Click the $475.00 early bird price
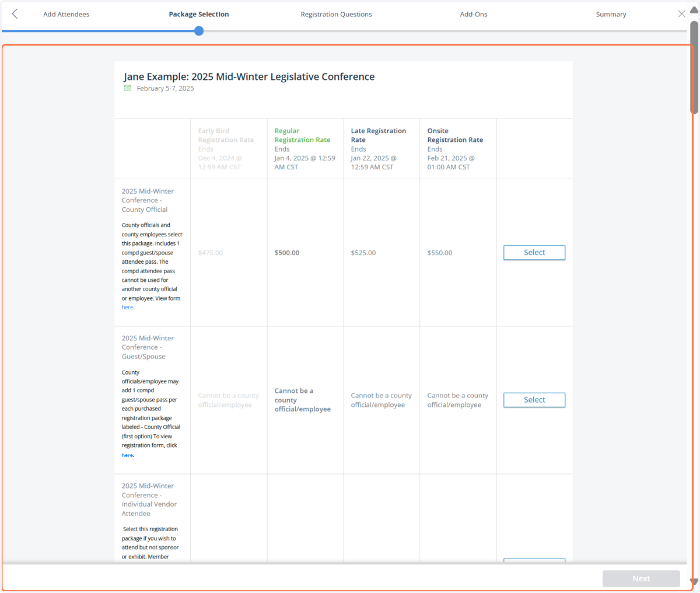This screenshot has height=593, width=700. click(211, 253)
